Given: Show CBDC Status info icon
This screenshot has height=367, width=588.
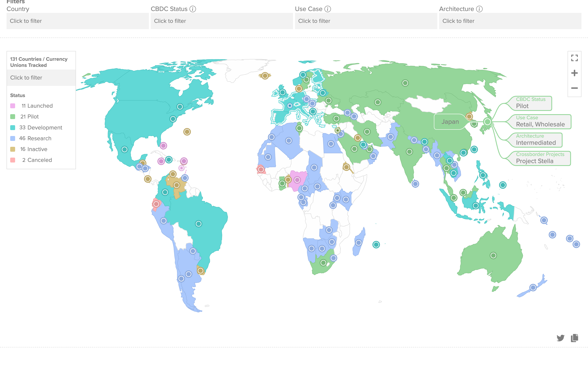Looking at the screenshot, I should [193, 9].
